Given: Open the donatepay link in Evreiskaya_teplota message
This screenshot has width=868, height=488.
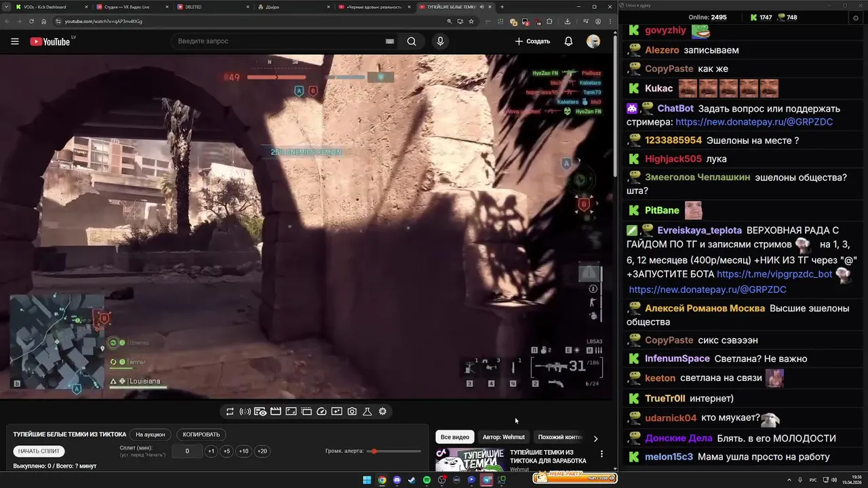Looking at the screenshot, I should tap(707, 289).
